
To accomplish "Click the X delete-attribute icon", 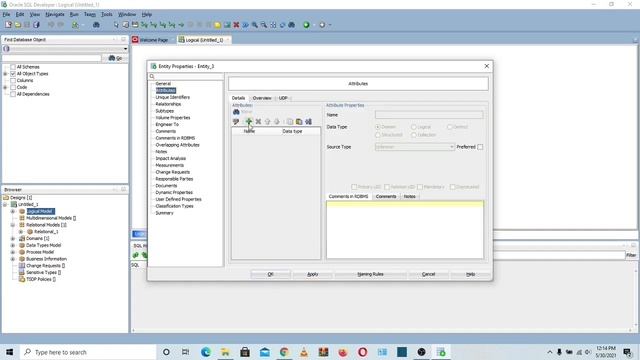I will 258,121.
